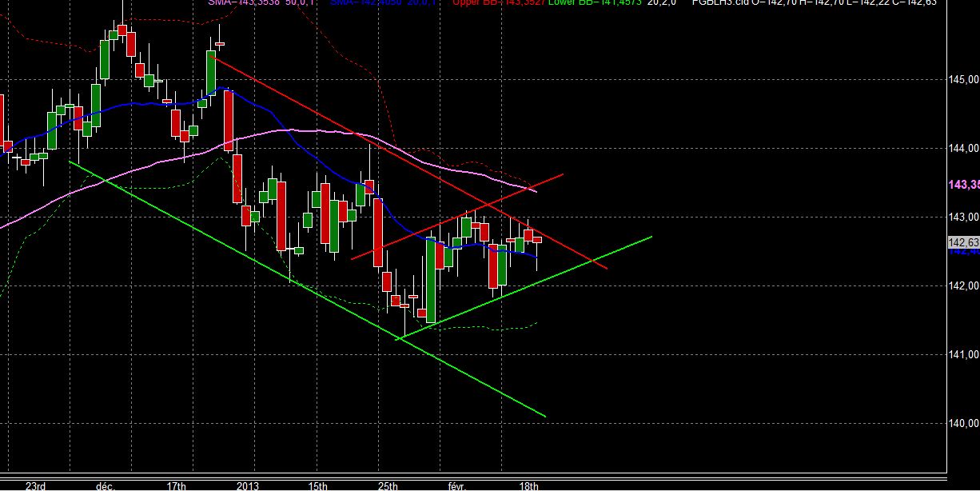Select the long red descending trendline

408,162
